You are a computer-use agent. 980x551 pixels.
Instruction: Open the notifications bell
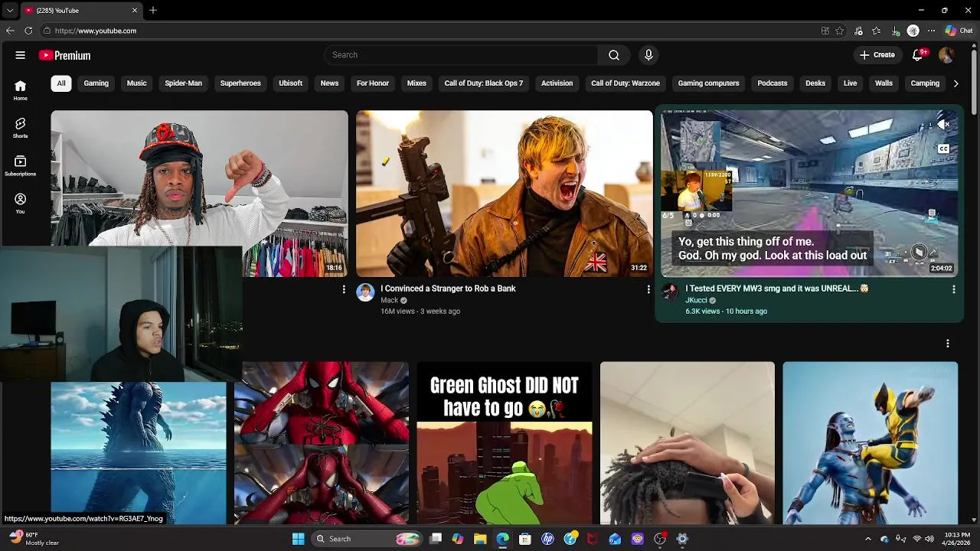tap(918, 55)
